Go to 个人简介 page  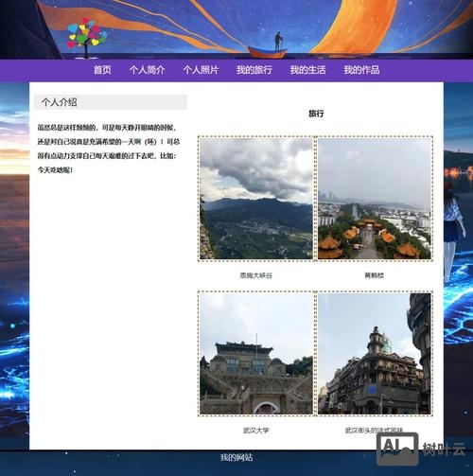tap(147, 70)
